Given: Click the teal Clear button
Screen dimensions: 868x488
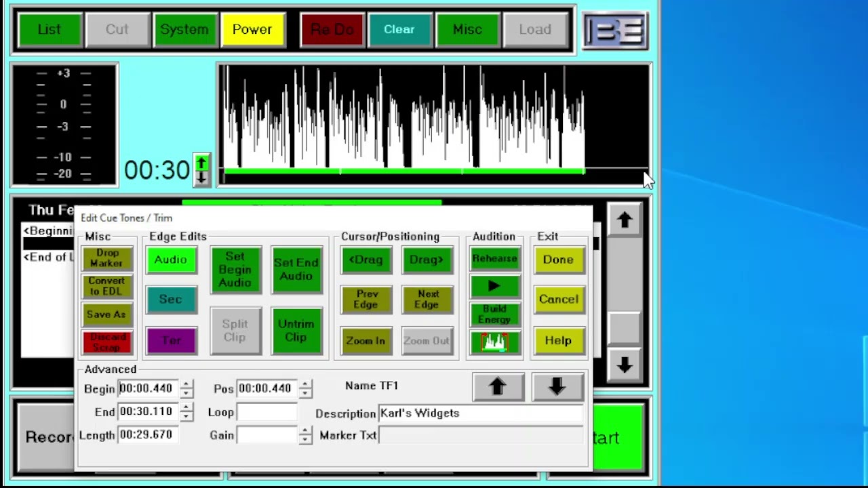Looking at the screenshot, I should (399, 30).
